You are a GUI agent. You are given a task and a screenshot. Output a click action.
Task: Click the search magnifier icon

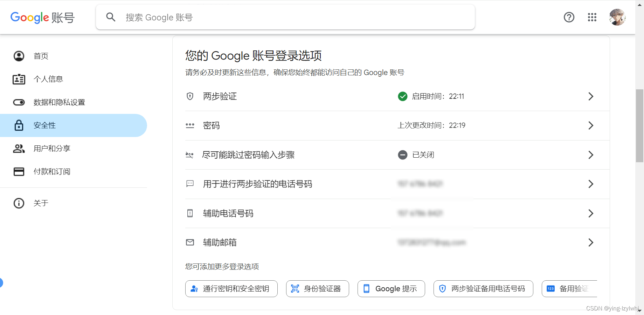[111, 17]
